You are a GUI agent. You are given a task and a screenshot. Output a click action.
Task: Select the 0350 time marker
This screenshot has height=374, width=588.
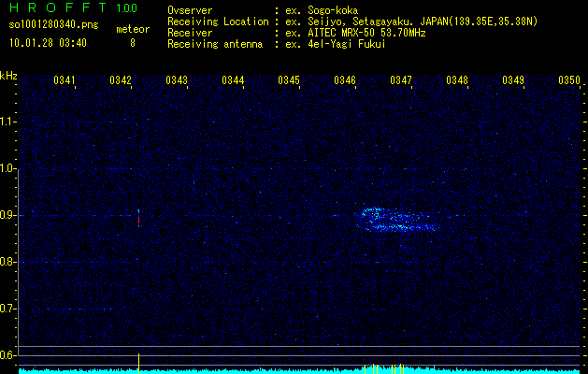click(569, 80)
